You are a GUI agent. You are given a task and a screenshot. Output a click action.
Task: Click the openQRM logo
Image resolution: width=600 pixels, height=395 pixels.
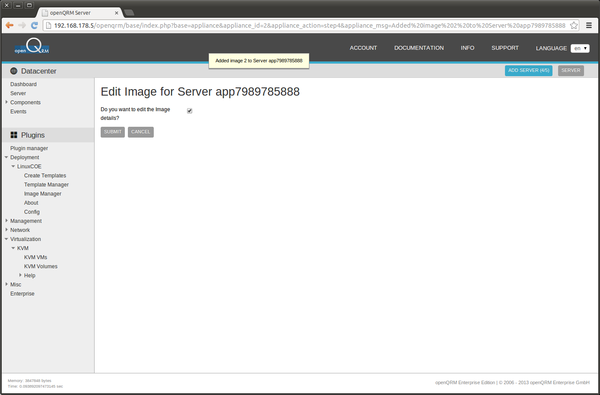point(32,47)
